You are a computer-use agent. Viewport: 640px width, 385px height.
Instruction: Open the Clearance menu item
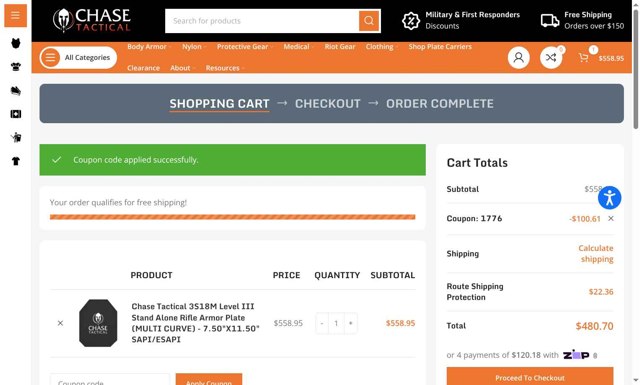coord(143,68)
